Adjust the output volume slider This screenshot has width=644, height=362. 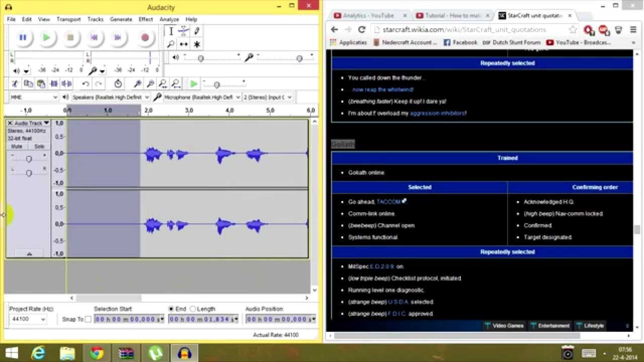point(201,58)
